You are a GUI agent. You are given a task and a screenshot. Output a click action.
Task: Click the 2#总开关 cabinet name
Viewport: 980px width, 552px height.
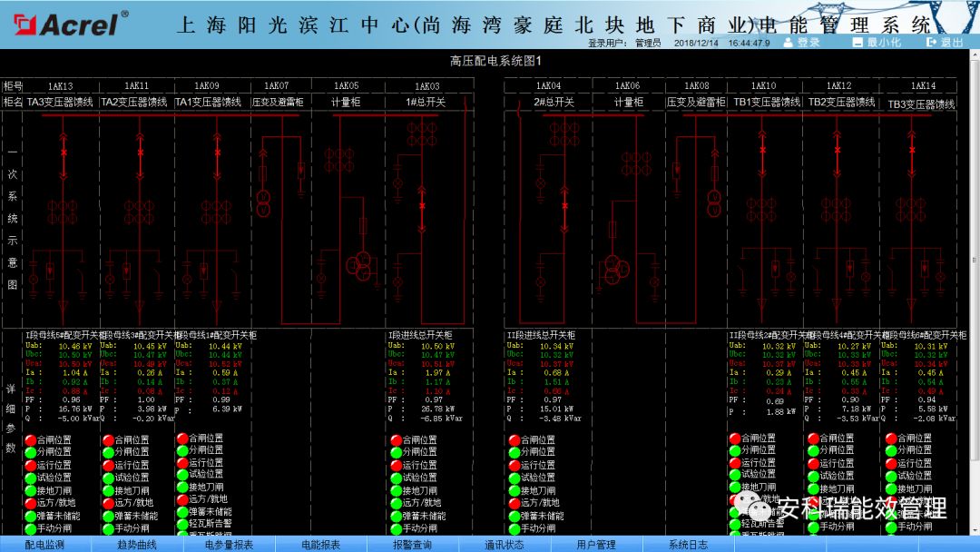(x=554, y=102)
